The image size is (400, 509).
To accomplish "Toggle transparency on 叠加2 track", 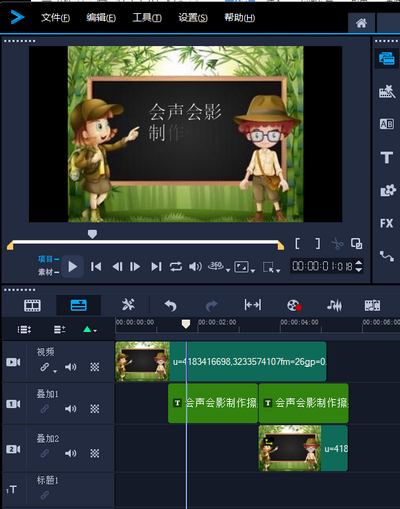I will click(x=95, y=453).
